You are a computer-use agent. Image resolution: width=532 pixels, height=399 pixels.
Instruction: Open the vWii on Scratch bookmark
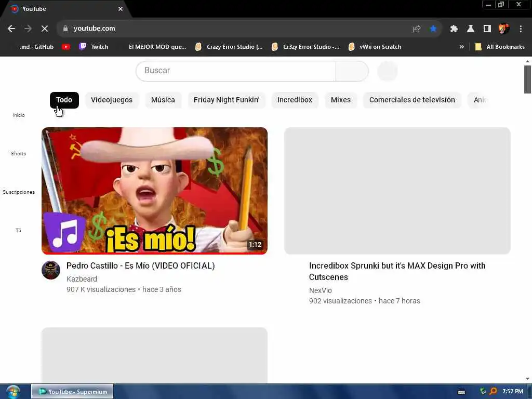click(x=375, y=47)
